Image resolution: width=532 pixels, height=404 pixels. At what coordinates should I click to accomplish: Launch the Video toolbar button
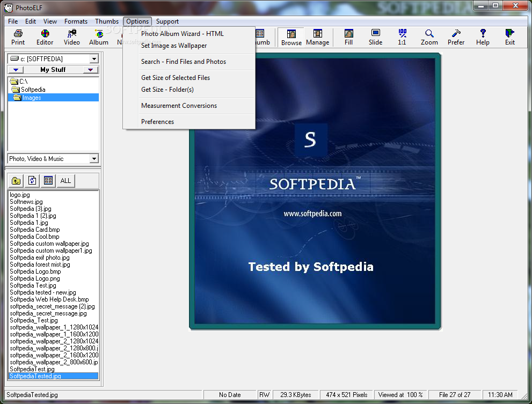point(71,37)
